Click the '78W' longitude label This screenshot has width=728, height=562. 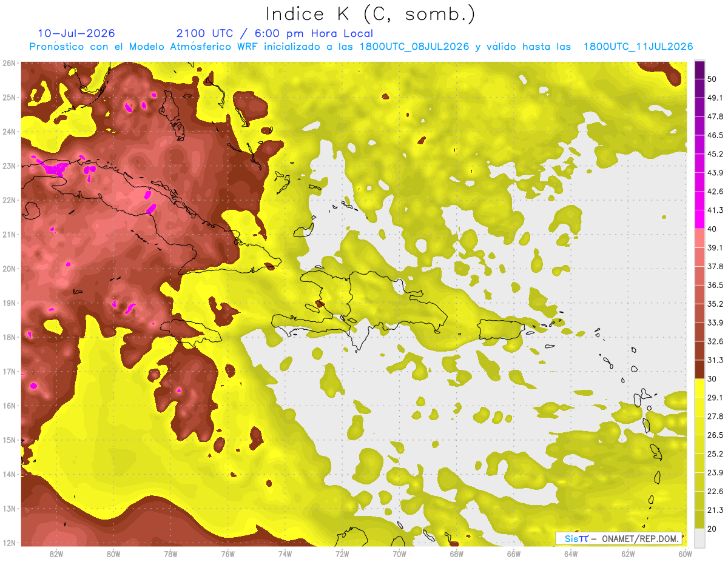tap(170, 554)
